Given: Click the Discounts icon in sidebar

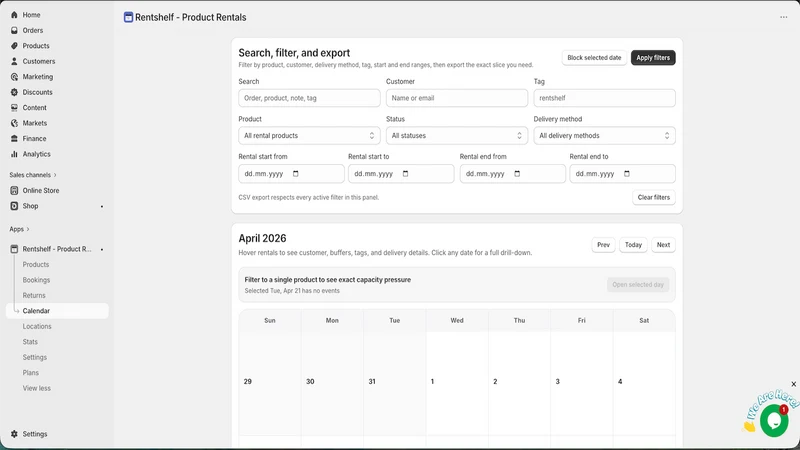Looking at the screenshot, I should 14,92.
